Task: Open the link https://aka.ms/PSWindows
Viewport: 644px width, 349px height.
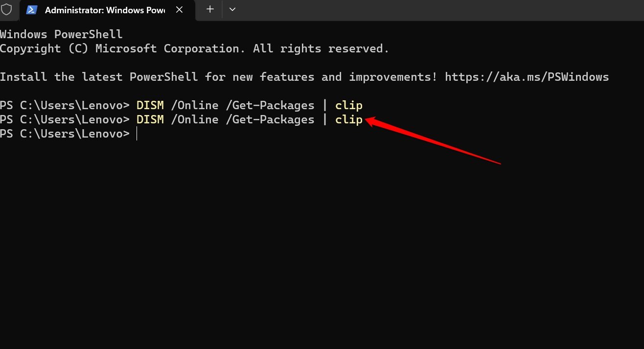Action: pyautogui.click(x=527, y=76)
